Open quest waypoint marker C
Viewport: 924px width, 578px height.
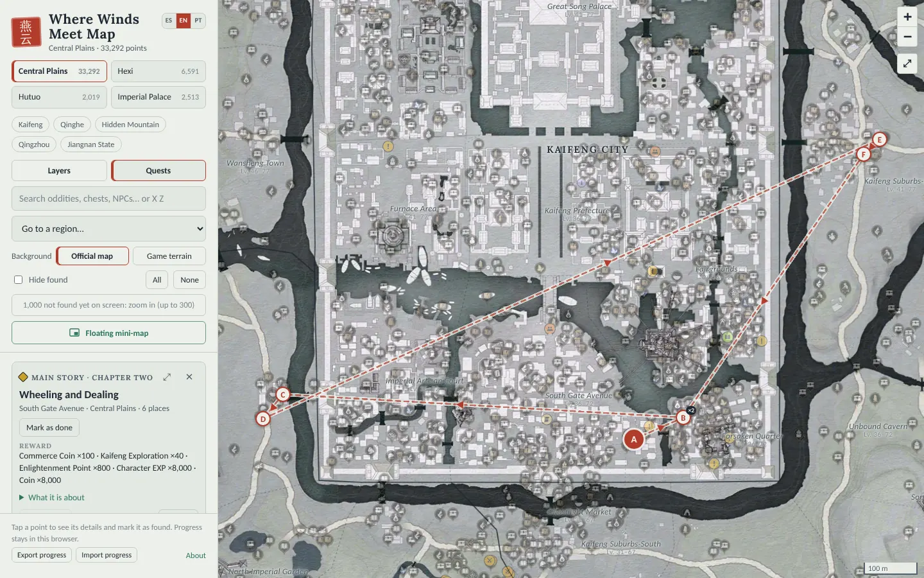283,394
